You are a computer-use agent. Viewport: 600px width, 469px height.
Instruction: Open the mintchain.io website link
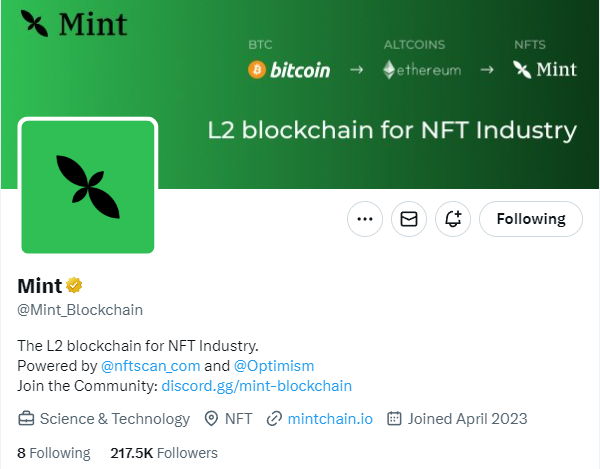(x=330, y=419)
